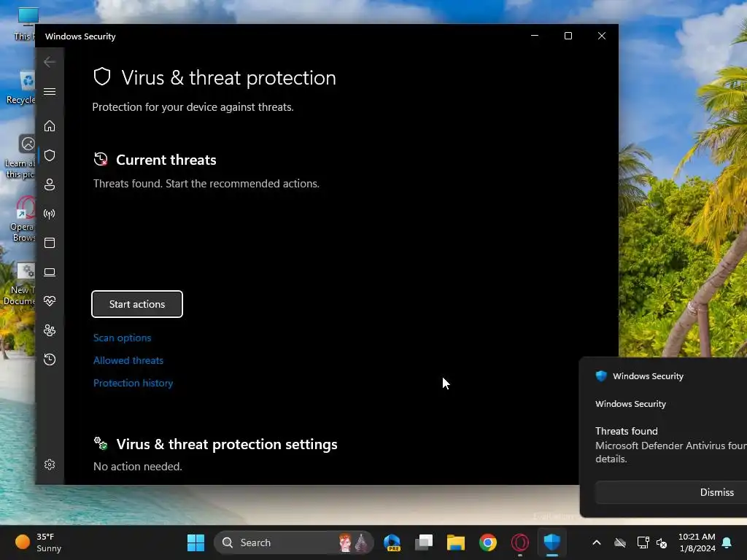Click the Current threats heading
The width and height of the screenshot is (747, 560).
[166, 160]
